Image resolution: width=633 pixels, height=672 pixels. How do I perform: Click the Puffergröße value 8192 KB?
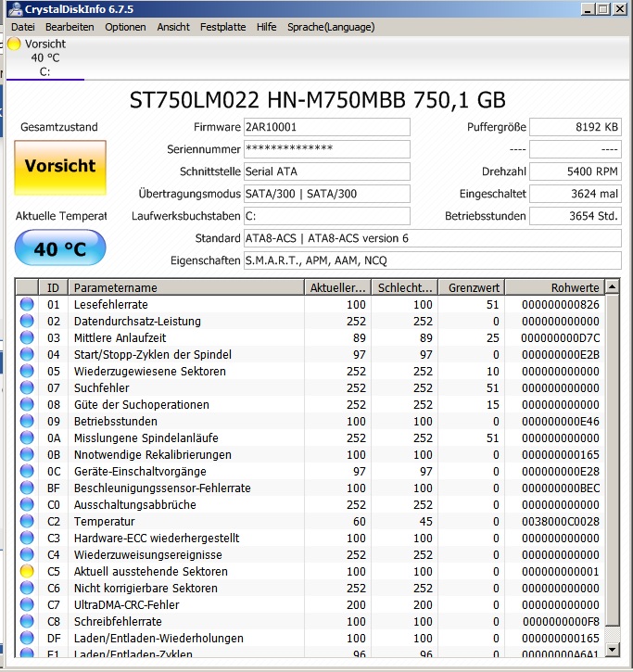(576, 127)
